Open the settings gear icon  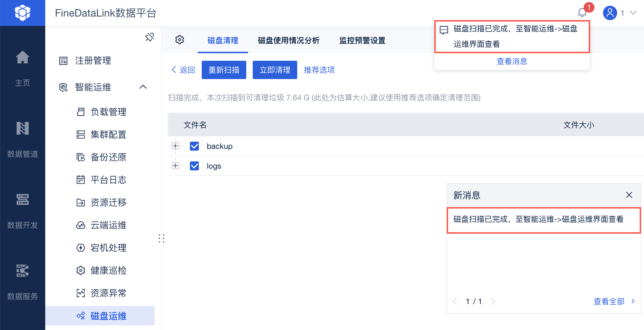pos(180,40)
